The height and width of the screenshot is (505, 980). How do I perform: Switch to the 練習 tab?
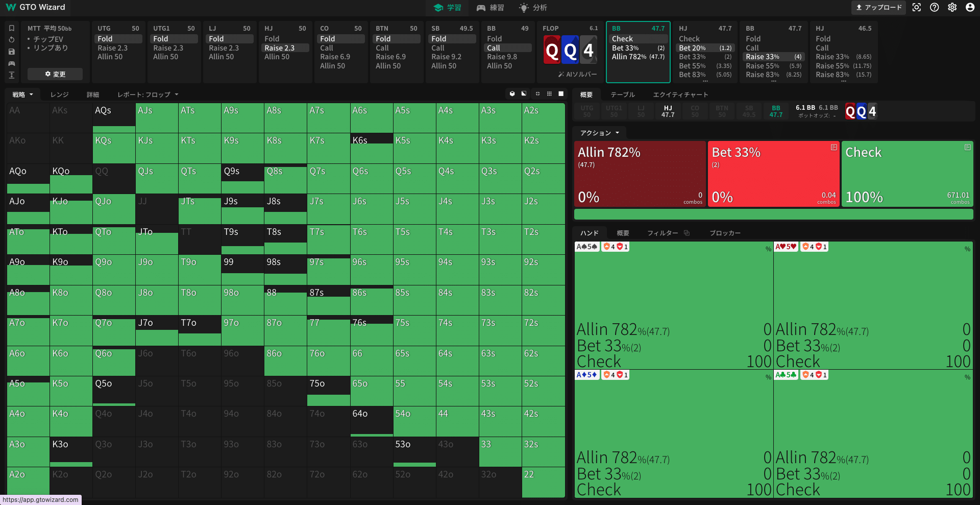490,8
